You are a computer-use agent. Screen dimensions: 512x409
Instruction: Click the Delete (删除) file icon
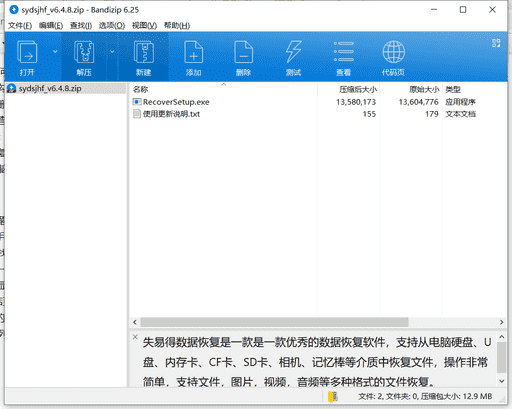(244, 52)
